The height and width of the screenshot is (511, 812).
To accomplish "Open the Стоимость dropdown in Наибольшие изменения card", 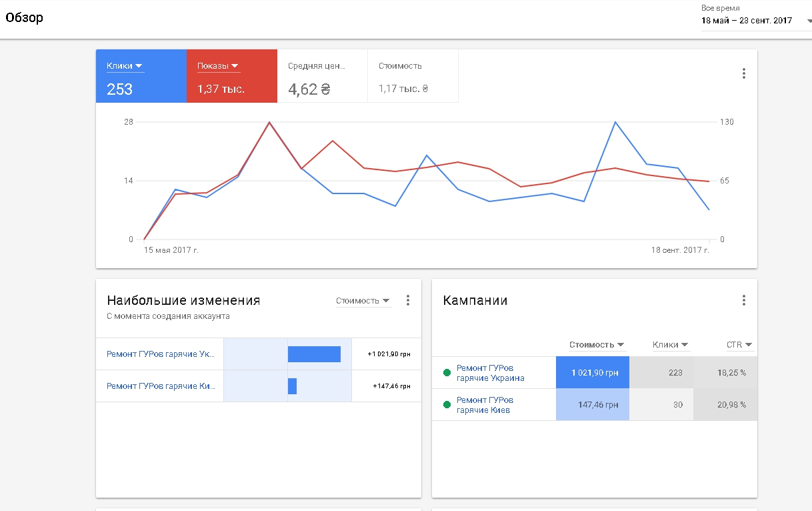I will click(363, 301).
